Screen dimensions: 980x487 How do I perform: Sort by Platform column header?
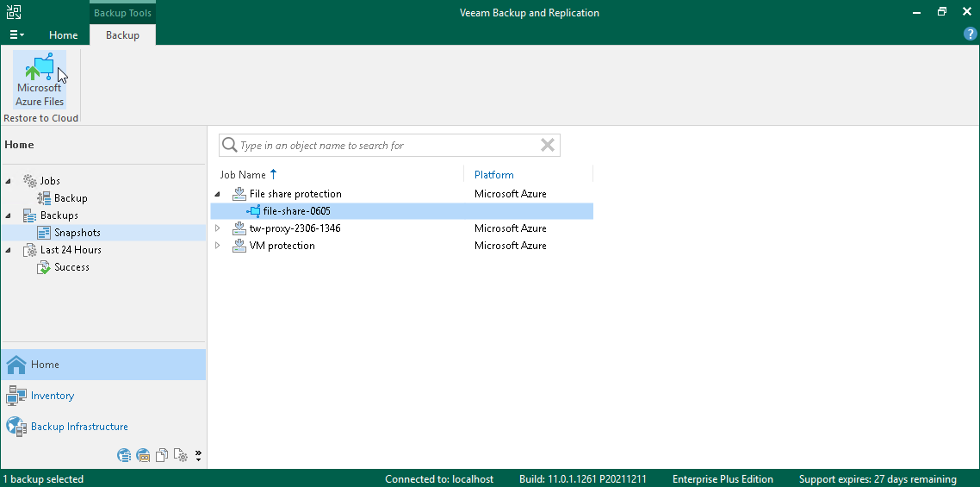(493, 175)
